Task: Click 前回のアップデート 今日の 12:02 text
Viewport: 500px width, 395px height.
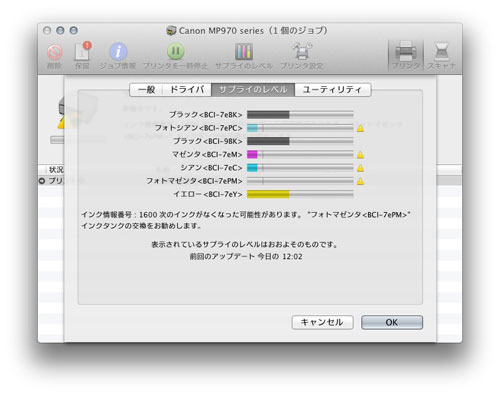Action: tap(246, 257)
